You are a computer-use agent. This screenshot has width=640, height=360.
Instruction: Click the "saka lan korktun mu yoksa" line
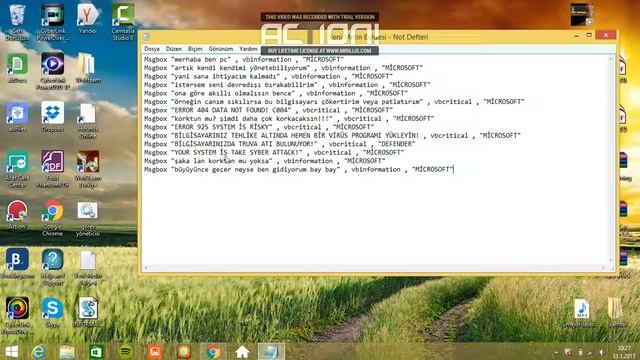pyautogui.click(x=264, y=161)
